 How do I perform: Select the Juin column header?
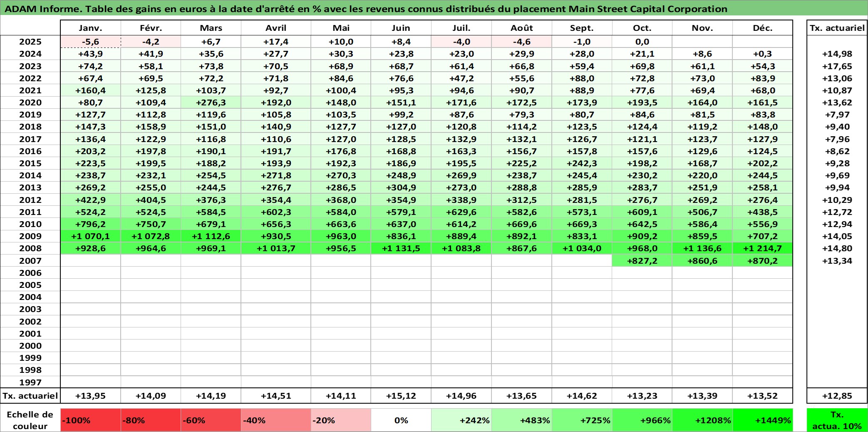tap(401, 28)
